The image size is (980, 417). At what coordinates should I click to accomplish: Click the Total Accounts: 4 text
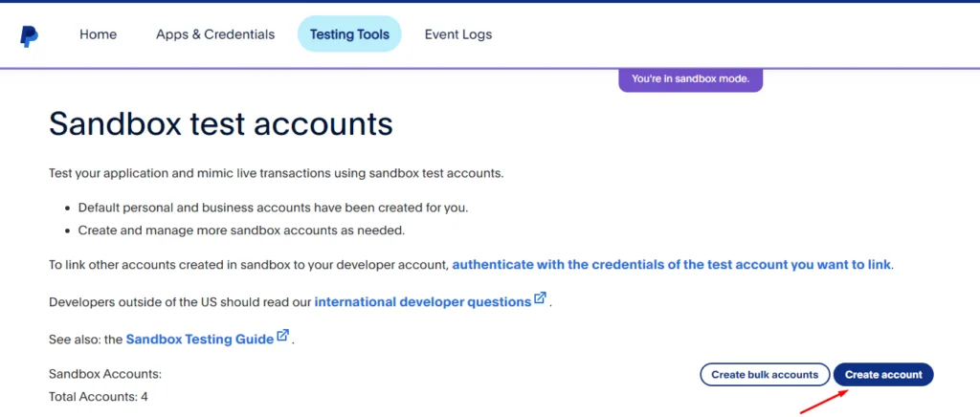99,396
